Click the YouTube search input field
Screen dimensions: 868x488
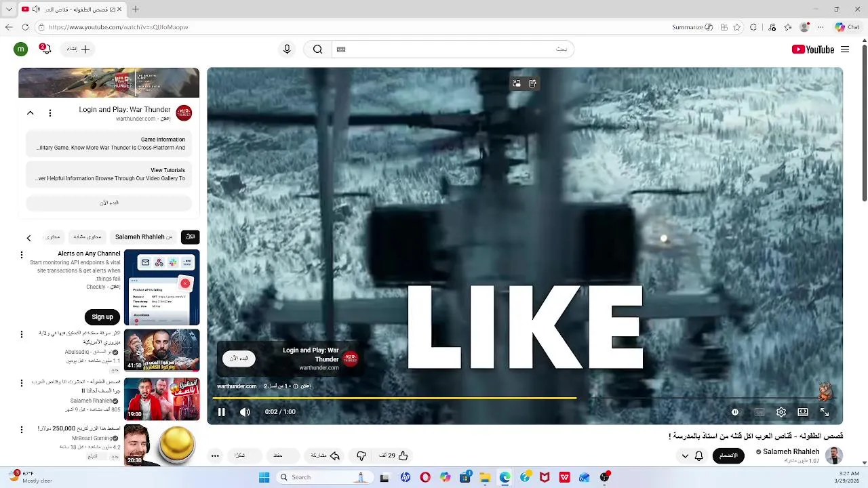click(x=453, y=49)
